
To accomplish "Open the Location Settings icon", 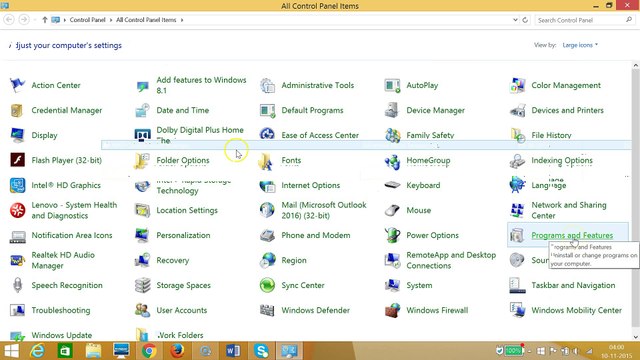I will tap(142, 210).
